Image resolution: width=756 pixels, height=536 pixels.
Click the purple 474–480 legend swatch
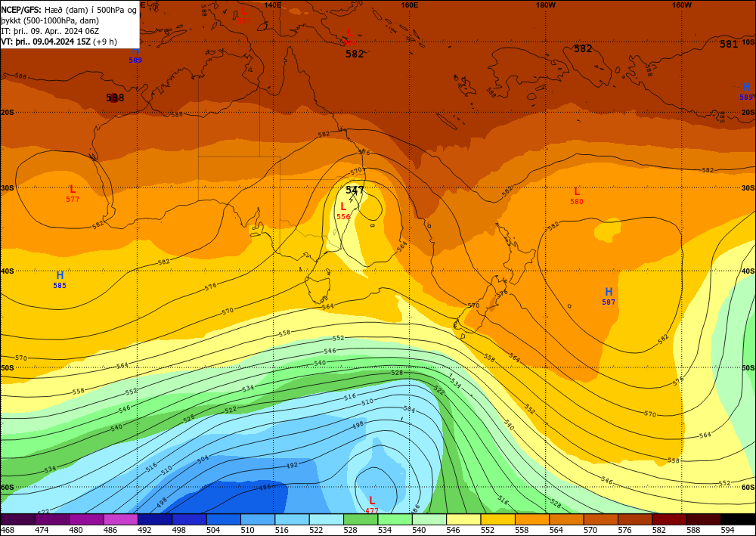click(x=52, y=519)
